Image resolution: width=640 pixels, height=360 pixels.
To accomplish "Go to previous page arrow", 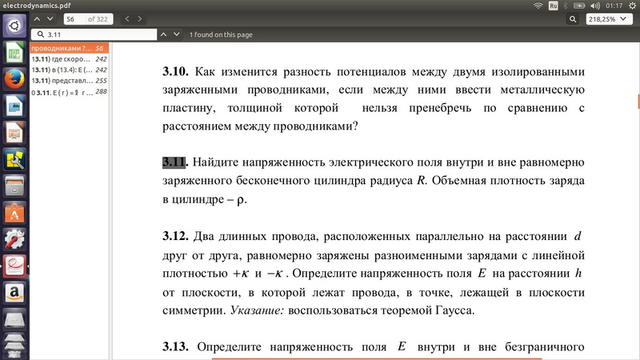I will coord(37,19).
